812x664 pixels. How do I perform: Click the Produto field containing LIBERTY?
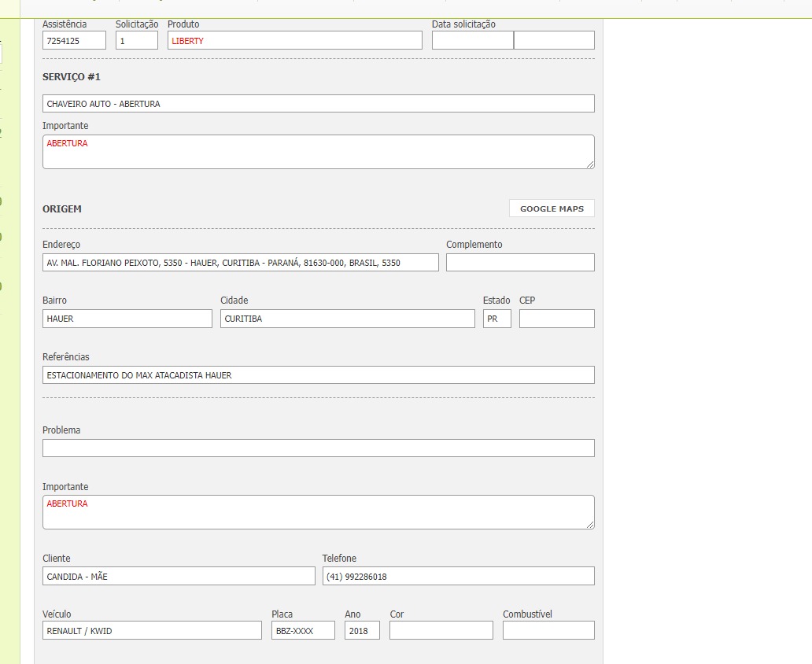[294, 41]
